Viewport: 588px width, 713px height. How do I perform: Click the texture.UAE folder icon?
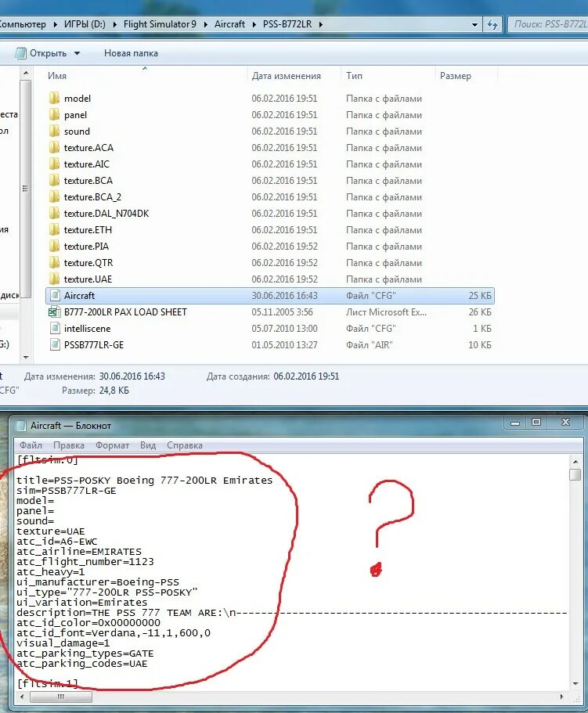[54, 279]
